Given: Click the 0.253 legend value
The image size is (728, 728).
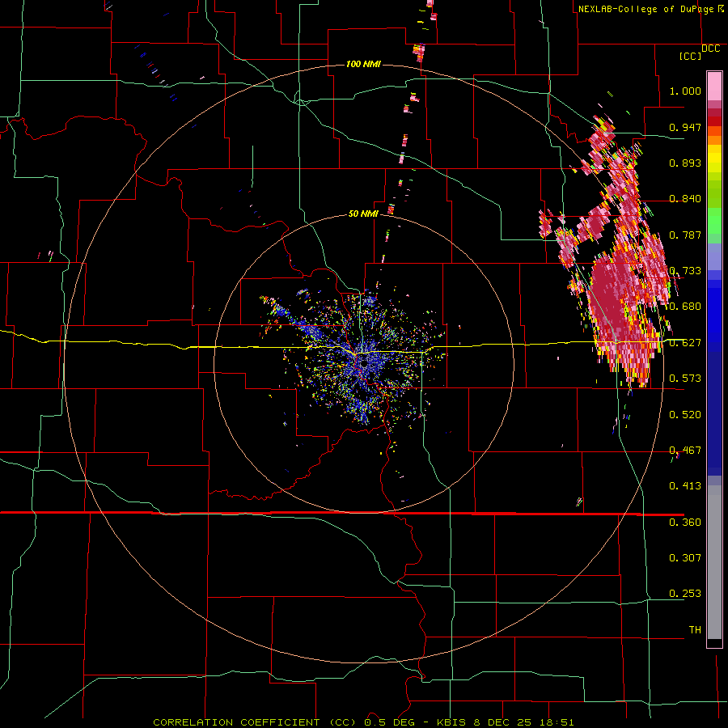Looking at the screenshot, I should tap(685, 594).
